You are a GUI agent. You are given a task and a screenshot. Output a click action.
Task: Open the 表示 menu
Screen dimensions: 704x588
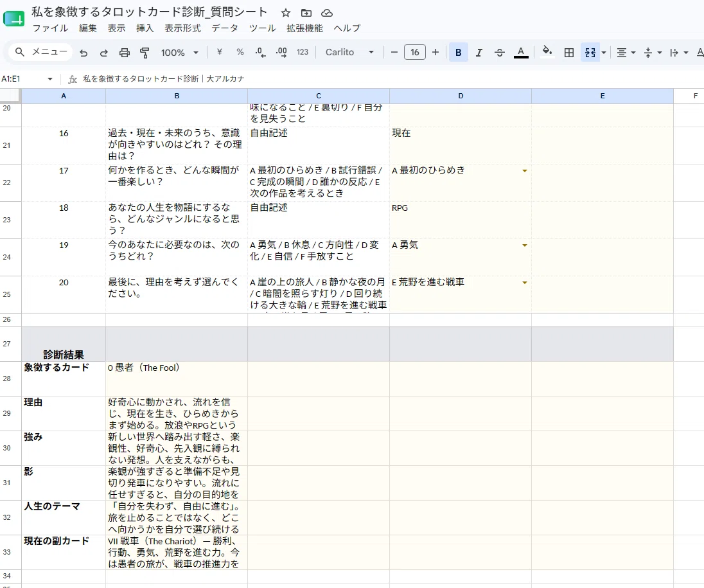(116, 28)
